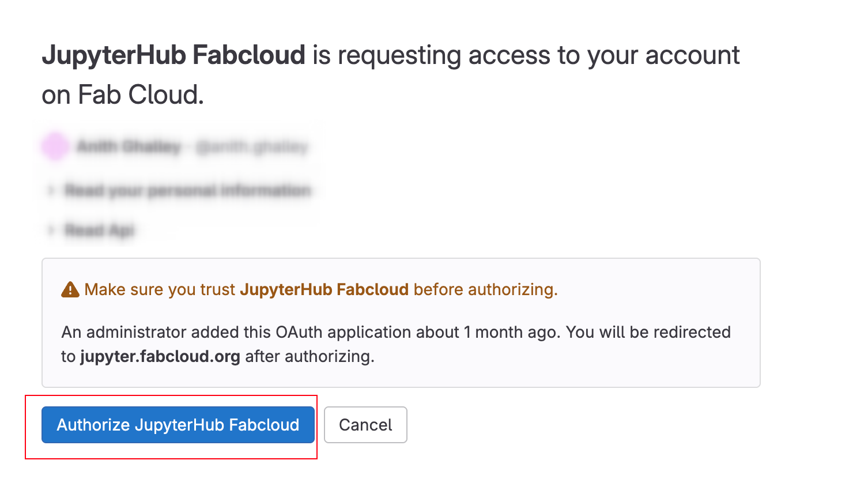Cancel the authorization request
This screenshot has width=868, height=498.
pyautogui.click(x=365, y=425)
